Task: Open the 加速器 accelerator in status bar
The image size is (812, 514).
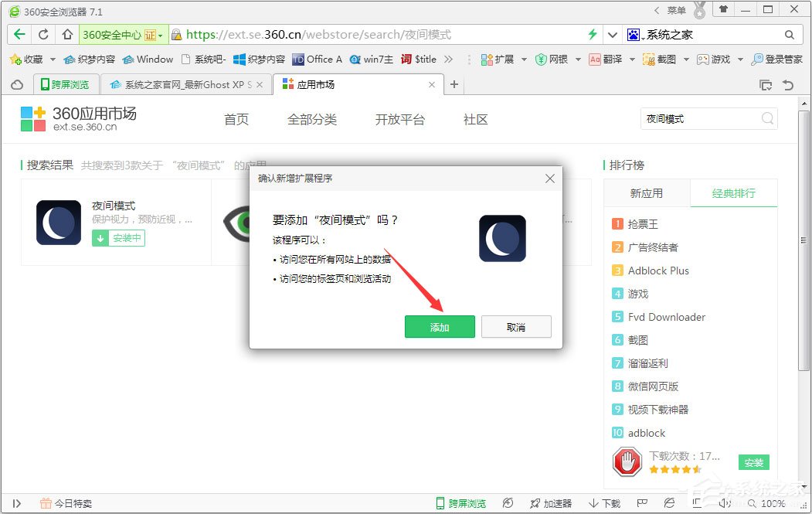Action: (550, 503)
